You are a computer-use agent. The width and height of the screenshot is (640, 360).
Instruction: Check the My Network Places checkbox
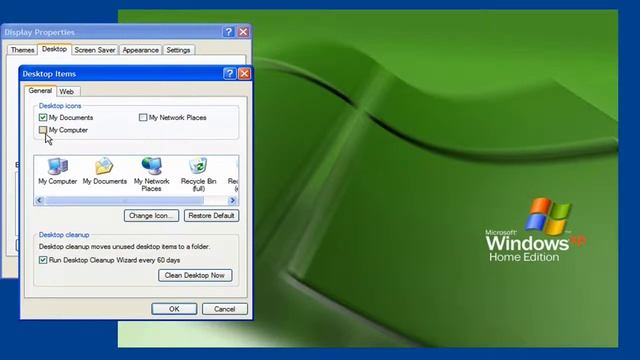click(x=143, y=118)
